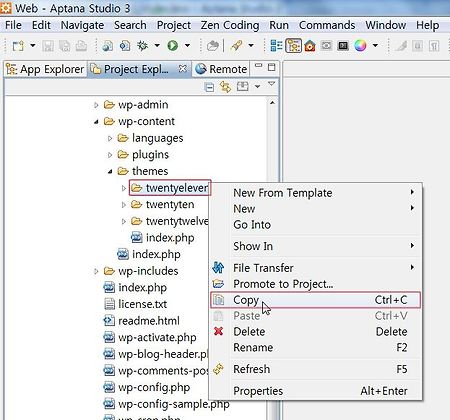Toggle the App Explorer toolbar icon

[293, 45]
